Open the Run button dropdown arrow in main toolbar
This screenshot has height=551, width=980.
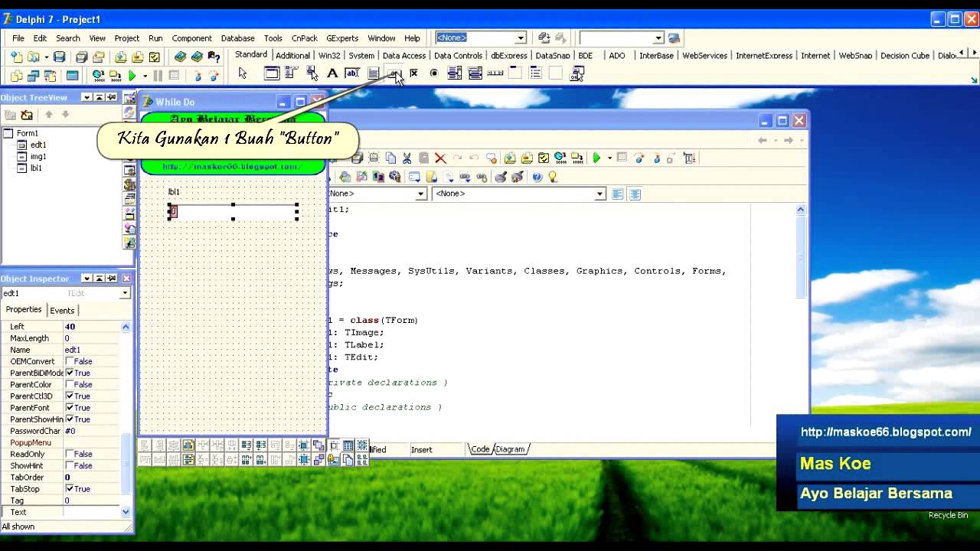pos(145,76)
